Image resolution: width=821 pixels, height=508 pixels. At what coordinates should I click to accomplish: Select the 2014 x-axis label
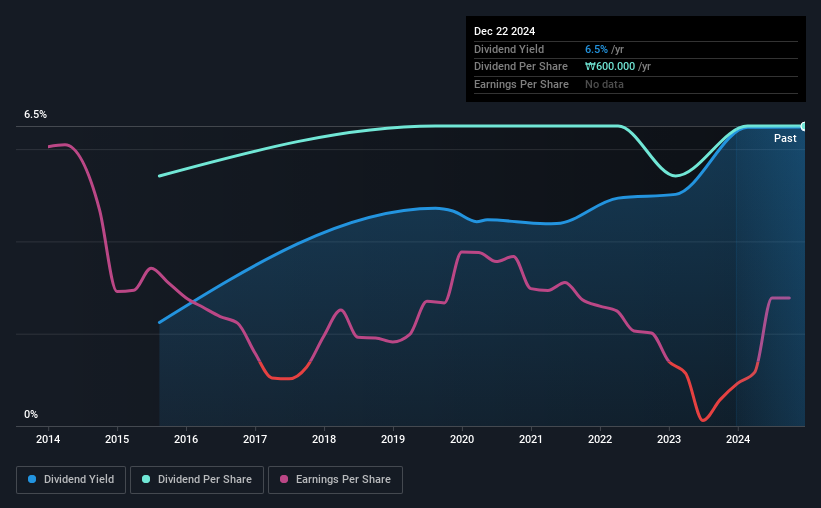coord(48,439)
